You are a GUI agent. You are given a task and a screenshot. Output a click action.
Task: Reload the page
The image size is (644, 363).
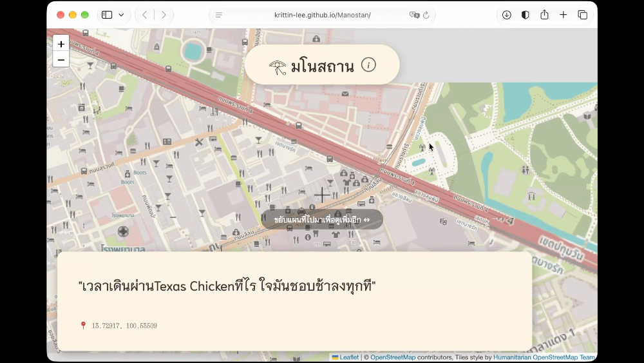tap(426, 15)
